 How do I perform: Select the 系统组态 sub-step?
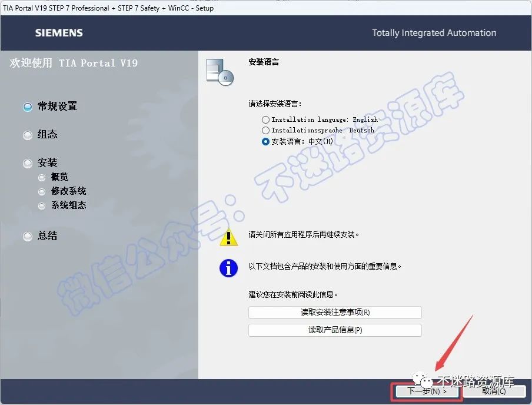(x=62, y=205)
